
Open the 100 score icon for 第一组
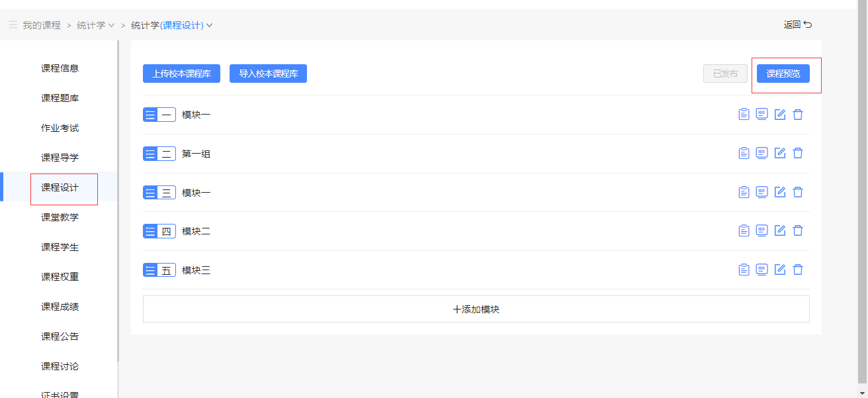click(x=761, y=153)
